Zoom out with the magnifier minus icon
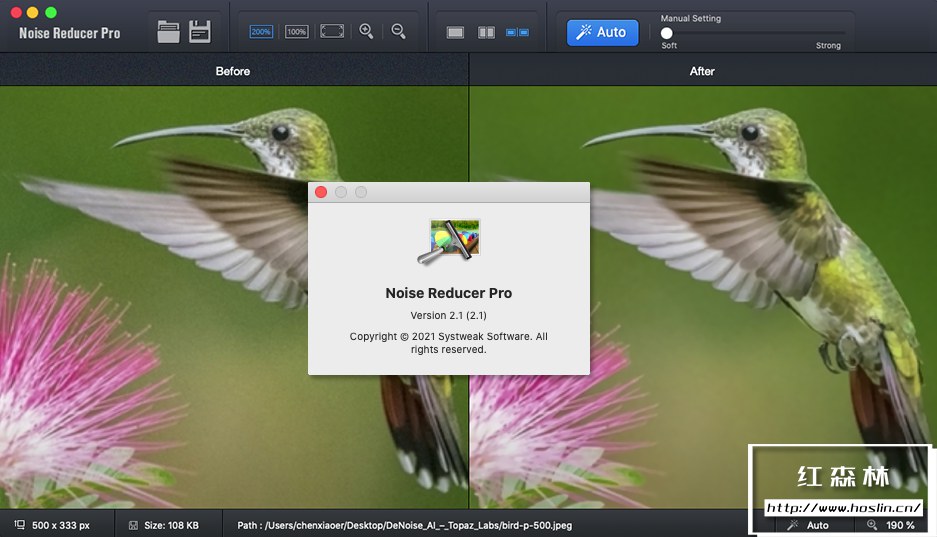937x537 pixels. (x=399, y=31)
